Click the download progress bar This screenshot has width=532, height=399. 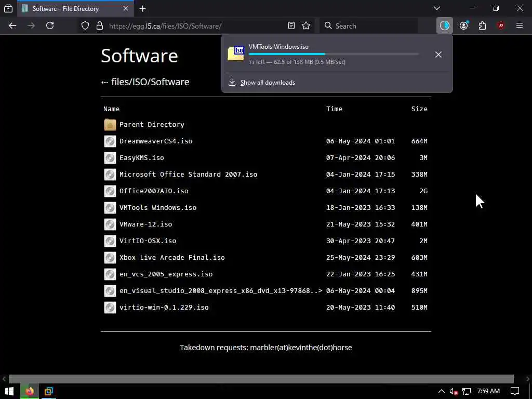tap(334, 54)
